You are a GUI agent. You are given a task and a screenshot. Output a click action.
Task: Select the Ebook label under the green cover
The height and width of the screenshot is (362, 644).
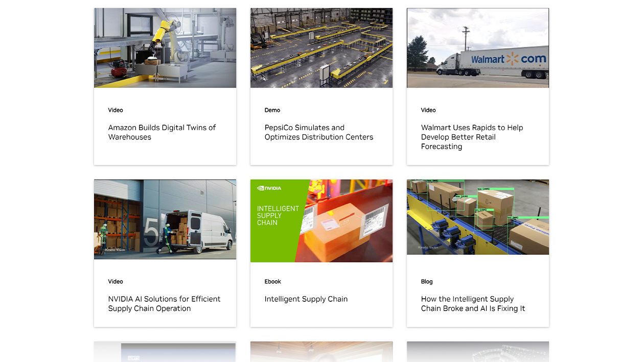point(273,281)
